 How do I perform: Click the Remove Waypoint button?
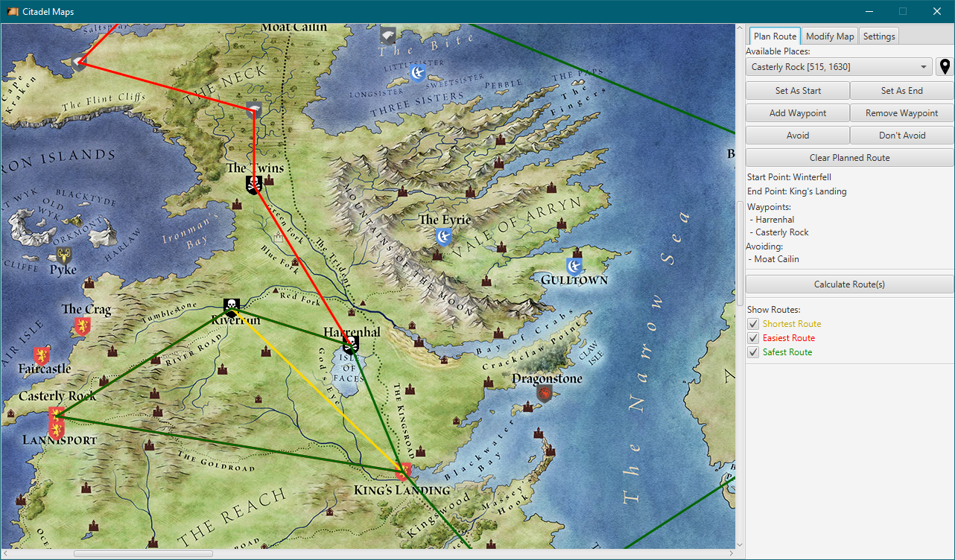coord(902,113)
